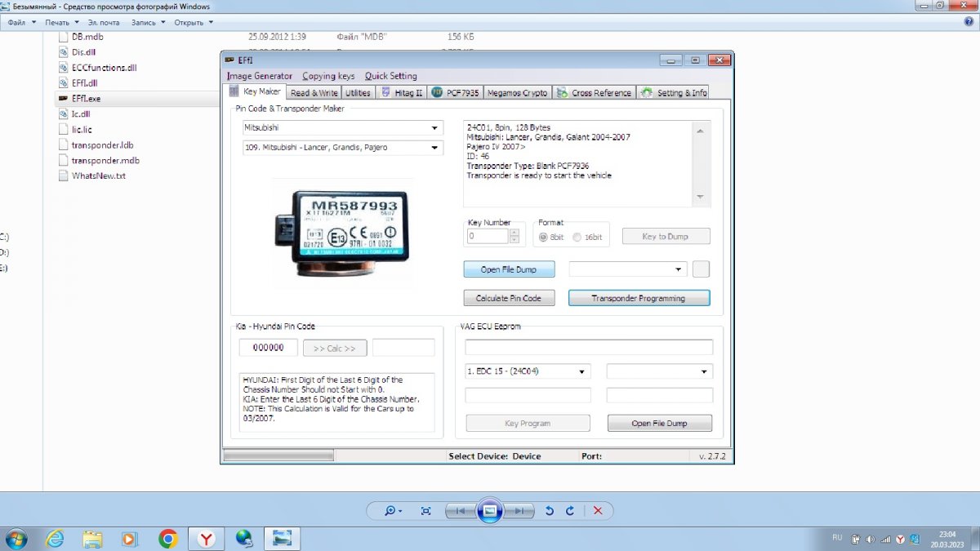Open Google Chrome from the taskbar
Image resolution: width=980 pixels, height=551 pixels.
pos(168,539)
